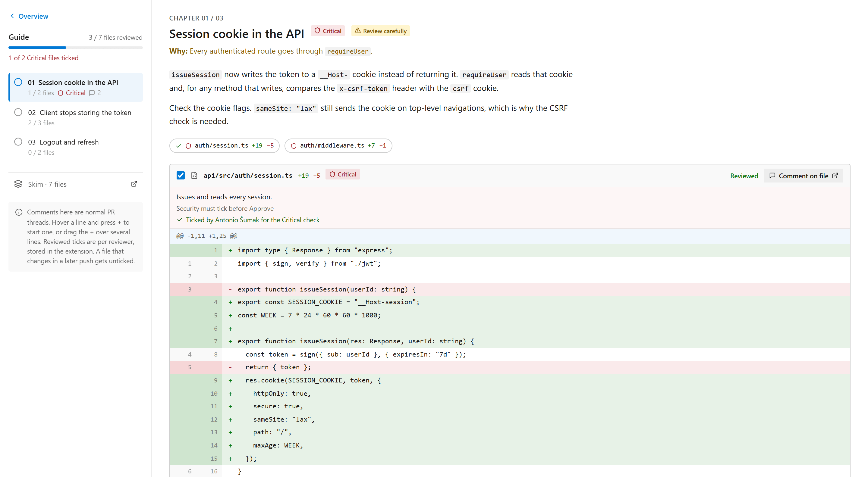Select chapter 01 Session cookie in the API

coord(76,87)
